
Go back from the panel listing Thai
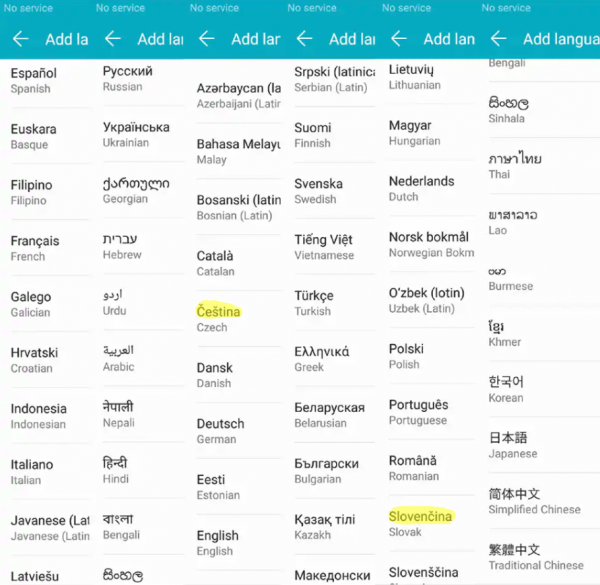pos(498,40)
